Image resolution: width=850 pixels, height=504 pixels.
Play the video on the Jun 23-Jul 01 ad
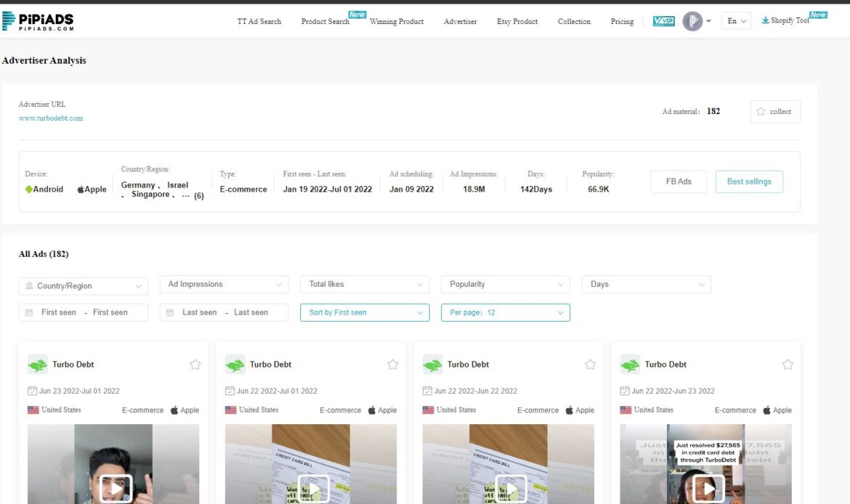(x=116, y=488)
